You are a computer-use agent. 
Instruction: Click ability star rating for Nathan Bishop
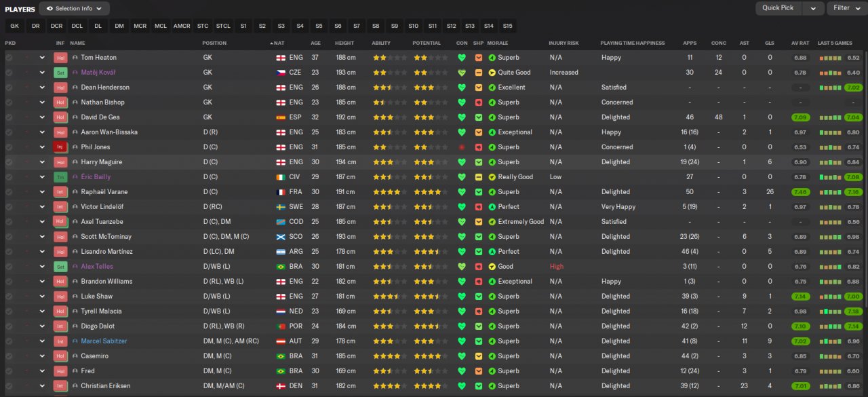390,102
